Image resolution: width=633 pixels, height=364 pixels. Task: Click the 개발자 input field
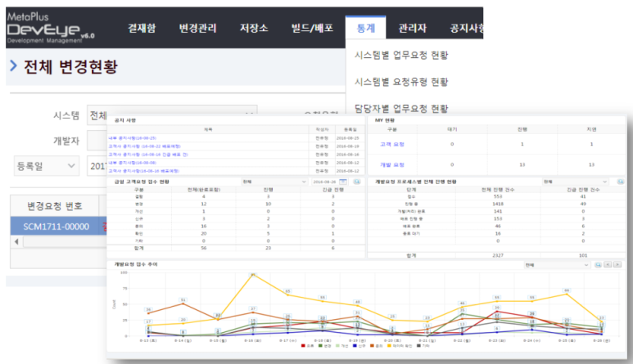[97, 141]
